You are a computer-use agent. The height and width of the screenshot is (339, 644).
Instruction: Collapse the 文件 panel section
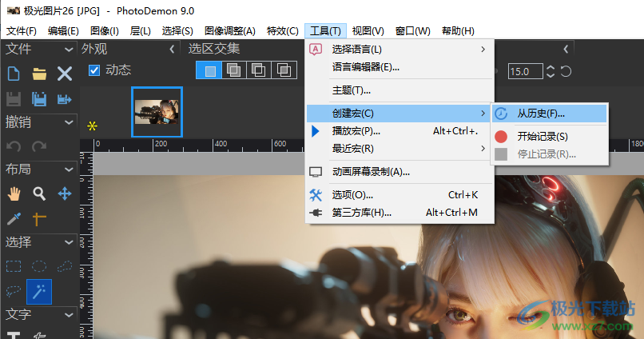69,50
